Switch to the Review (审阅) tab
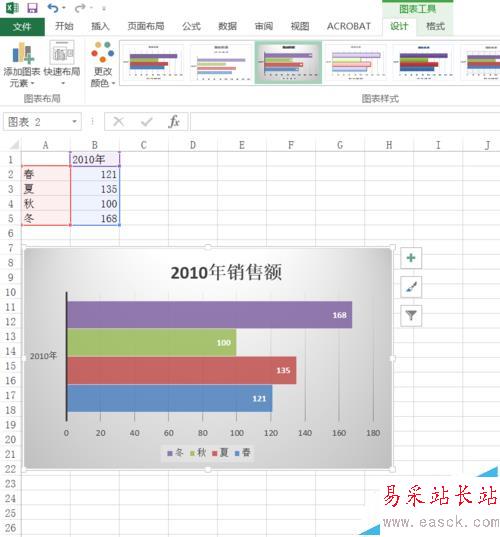 pyautogui.click(x=264, y=26)
